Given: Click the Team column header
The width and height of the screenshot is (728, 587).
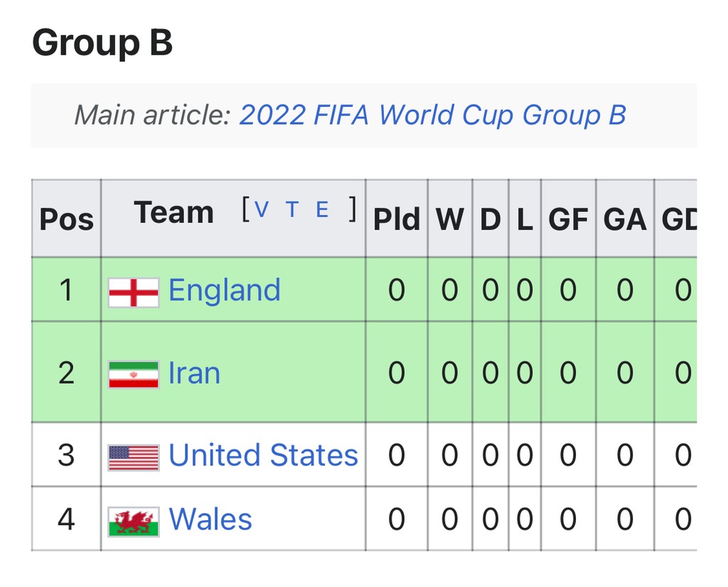Looking at the screenshot, I should [174, 213].
